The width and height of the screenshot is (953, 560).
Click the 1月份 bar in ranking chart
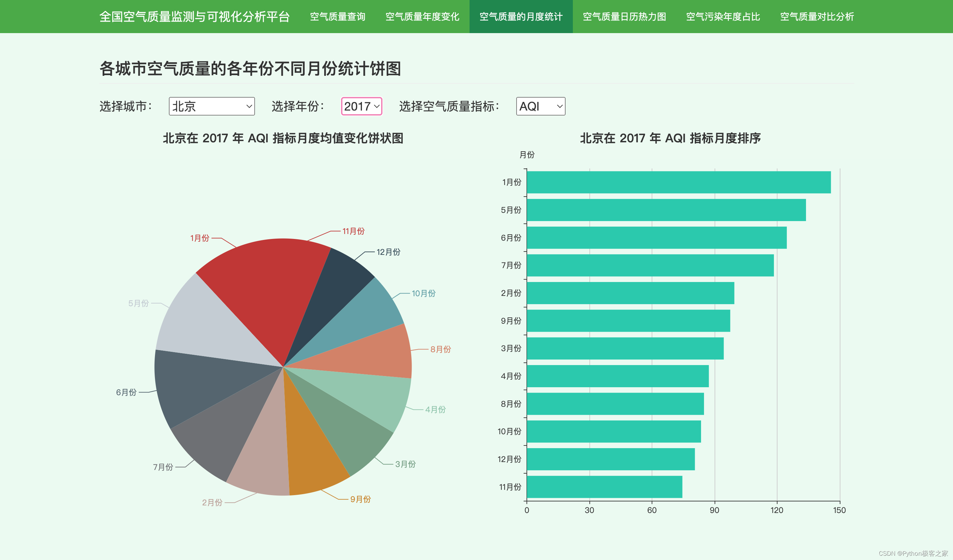pos(678,182)
